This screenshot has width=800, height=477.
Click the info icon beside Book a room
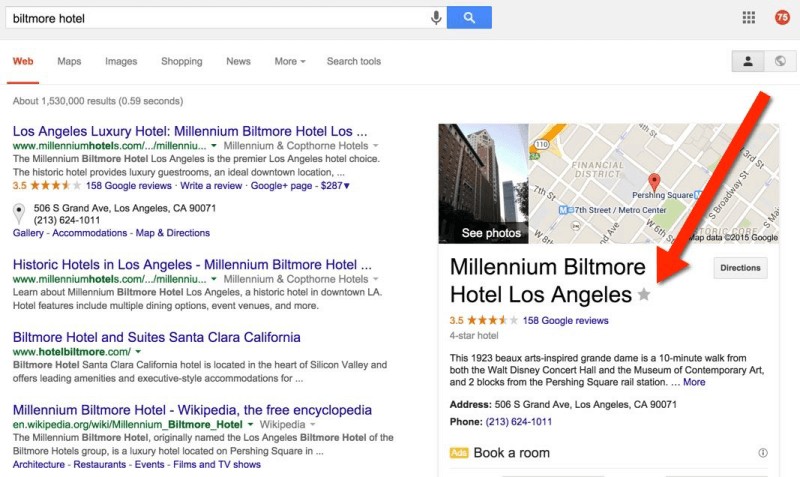763,453
